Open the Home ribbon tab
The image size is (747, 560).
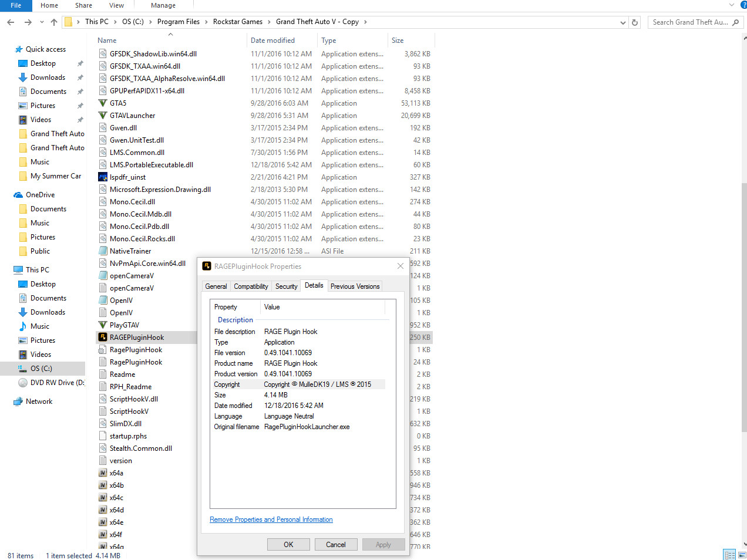point(49,5)
